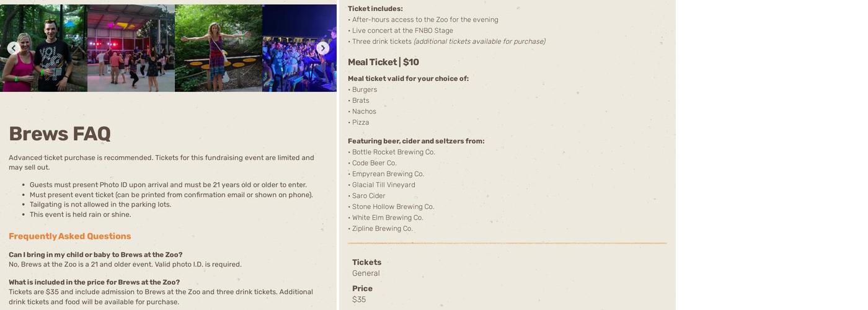Click Stone Hollow Brewing Co. entry
The image size is (868, 310).
click(x=392, y=207)
